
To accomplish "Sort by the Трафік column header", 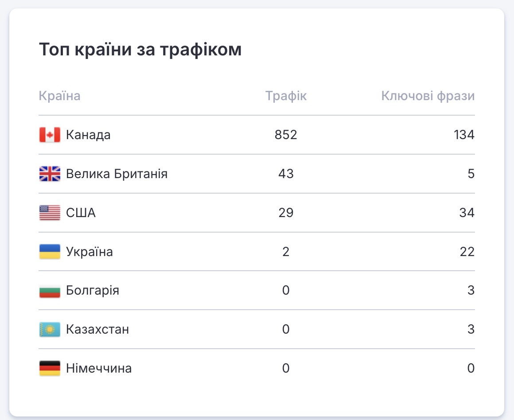I will 286,96.
